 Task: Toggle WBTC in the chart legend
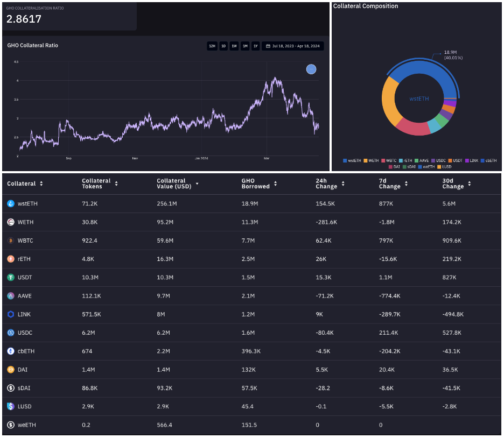click(x=389, y=160)
